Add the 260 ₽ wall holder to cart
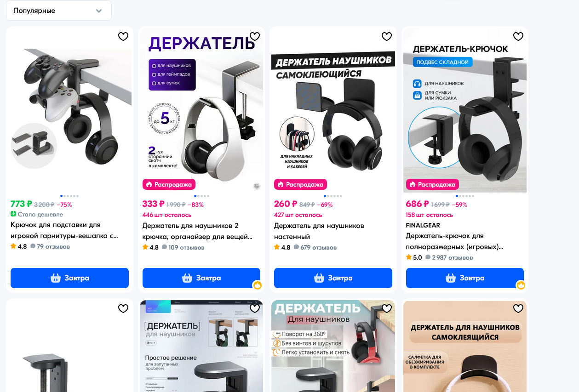The width and height of the screenshot is (579, 392). pyautogui.click(x=333, y=278)
